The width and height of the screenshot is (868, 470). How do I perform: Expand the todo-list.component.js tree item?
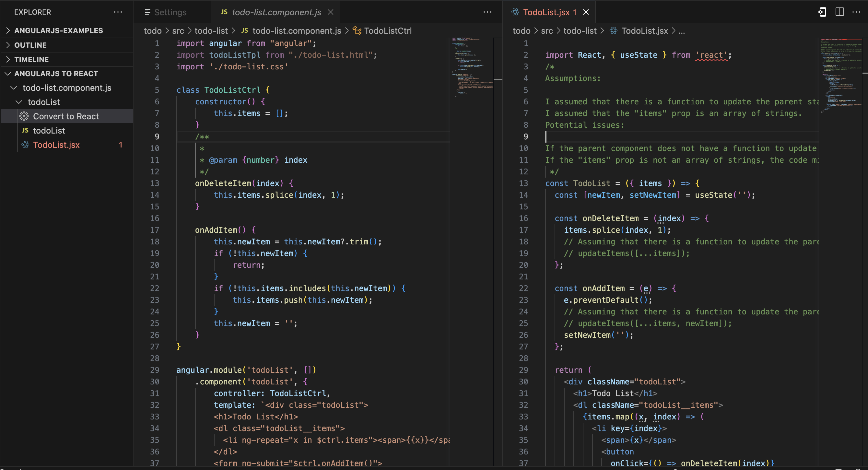13,88
